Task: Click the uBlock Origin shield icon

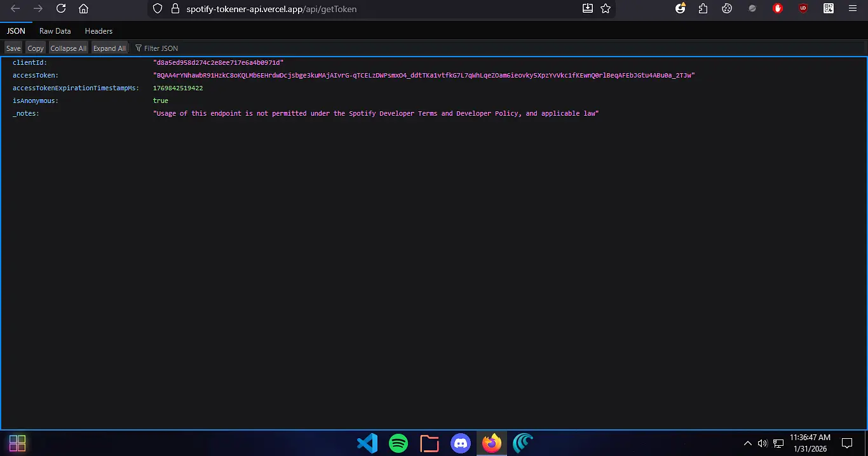Action: tap(803, 9)
